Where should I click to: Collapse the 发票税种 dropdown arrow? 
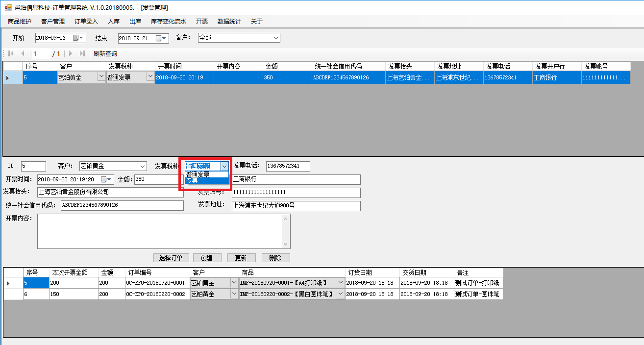click(x=224, y=166)
